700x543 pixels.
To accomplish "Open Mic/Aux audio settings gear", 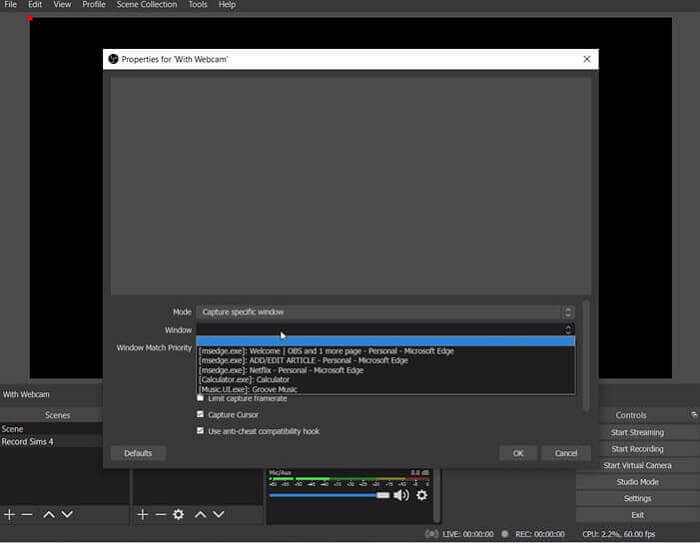I will [422, 495].
